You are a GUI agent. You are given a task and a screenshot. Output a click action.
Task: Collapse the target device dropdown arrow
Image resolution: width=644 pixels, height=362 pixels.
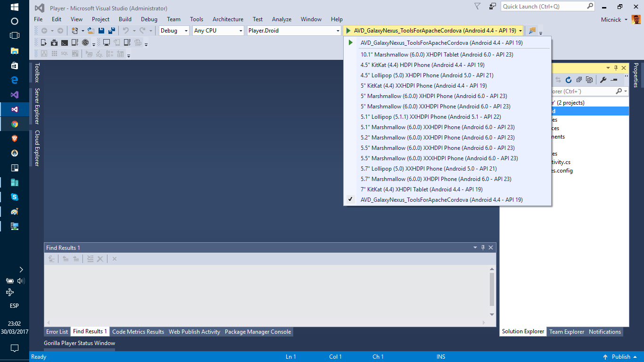[520, 31]
